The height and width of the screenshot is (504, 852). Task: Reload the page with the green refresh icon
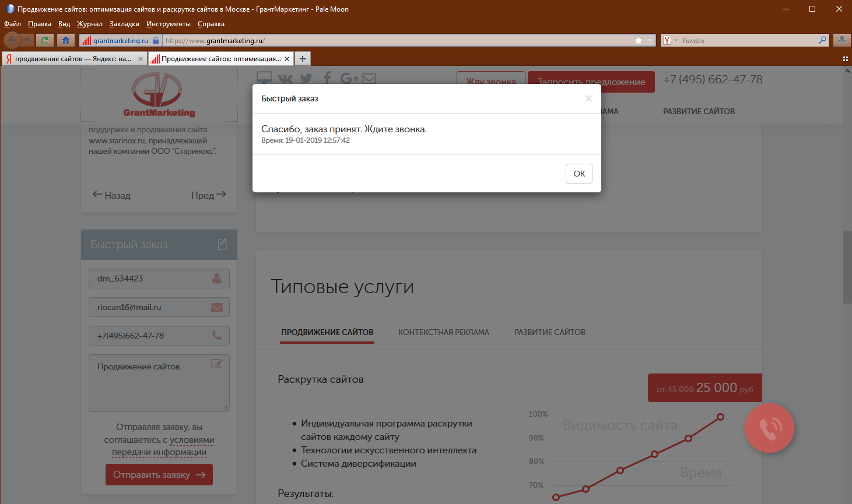44,40
